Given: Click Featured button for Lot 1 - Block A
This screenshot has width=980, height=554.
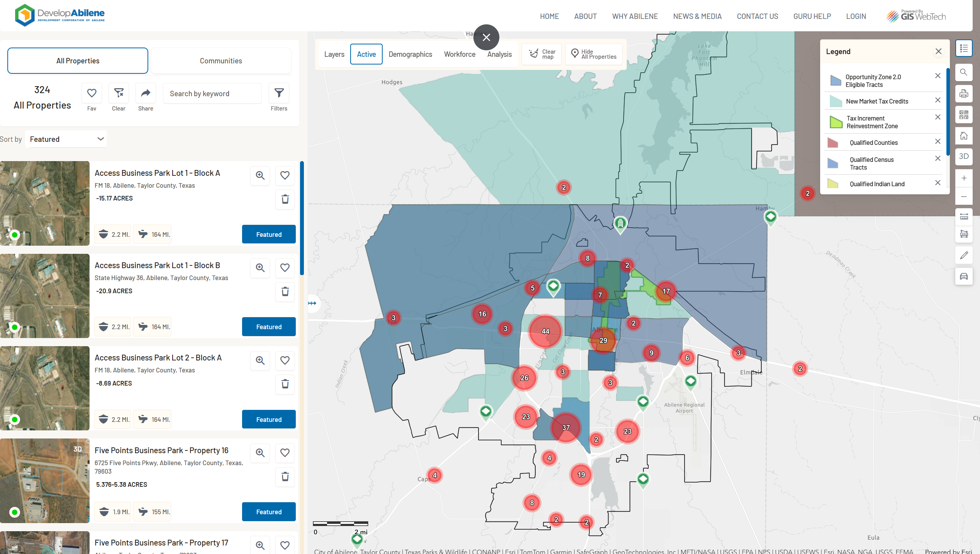Looking at the screenshot, I should point(269,234).
